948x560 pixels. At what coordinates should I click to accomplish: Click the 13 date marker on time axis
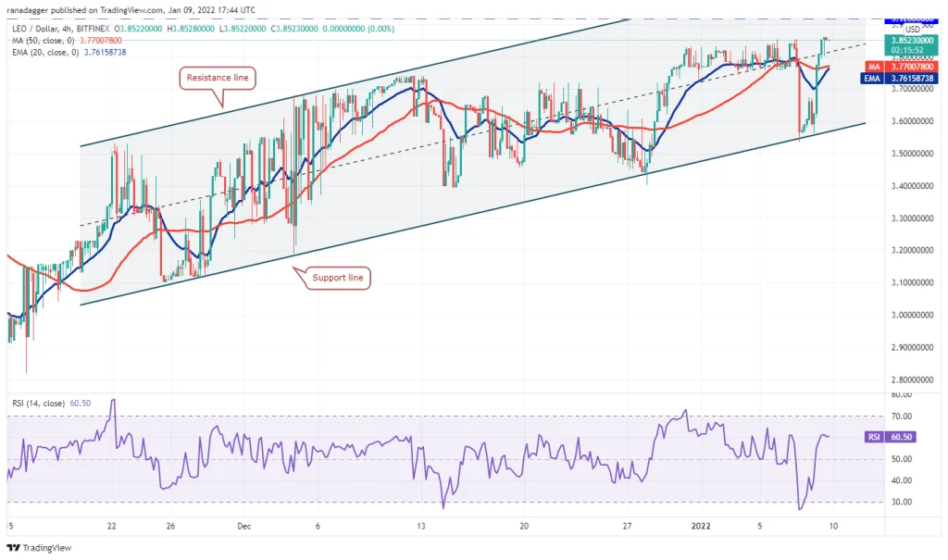tap(421, 526)
